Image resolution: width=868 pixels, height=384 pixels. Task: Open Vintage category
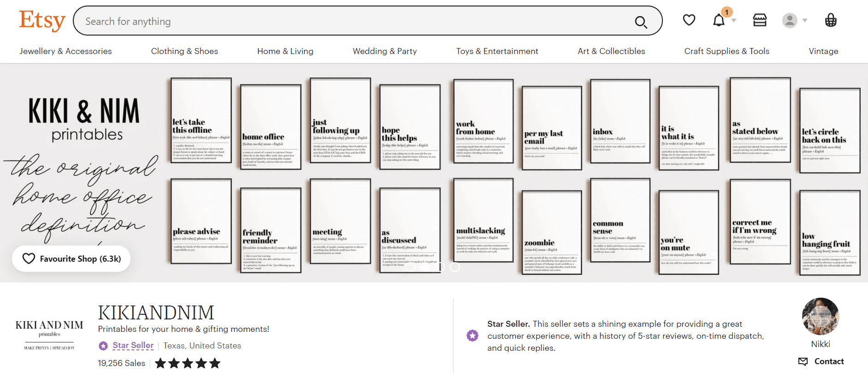(x=823, y=51)
